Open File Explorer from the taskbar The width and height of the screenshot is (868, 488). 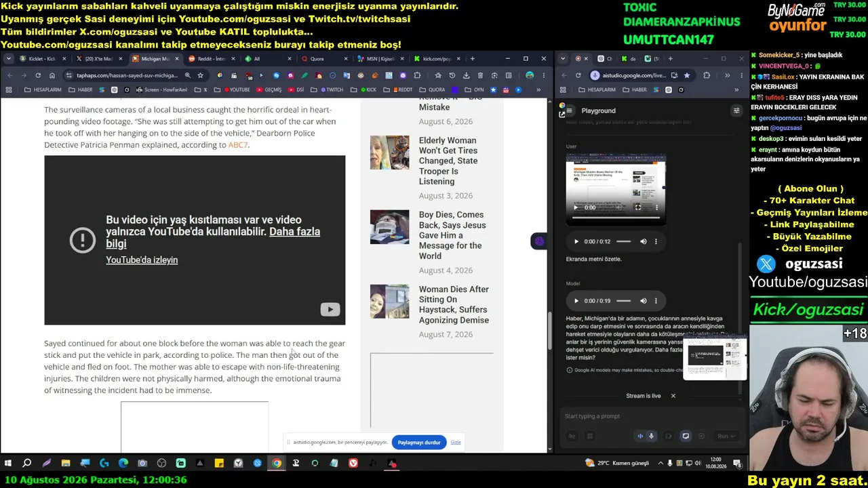[66, 464]
